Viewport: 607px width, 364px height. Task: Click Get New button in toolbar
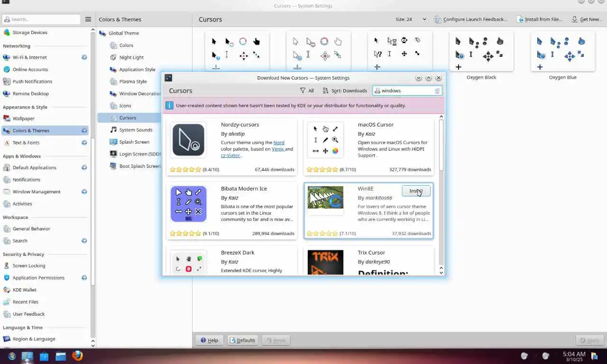point(586,19)
